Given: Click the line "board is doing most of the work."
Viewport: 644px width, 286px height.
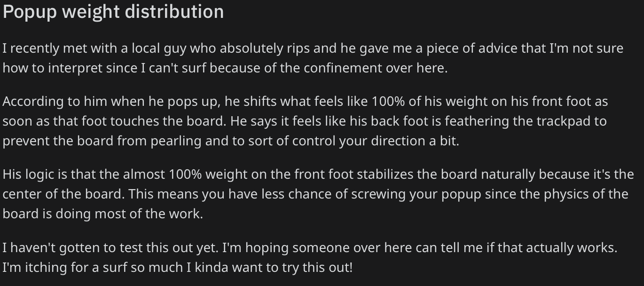Looking at the screenshot, I should (103, 214).
